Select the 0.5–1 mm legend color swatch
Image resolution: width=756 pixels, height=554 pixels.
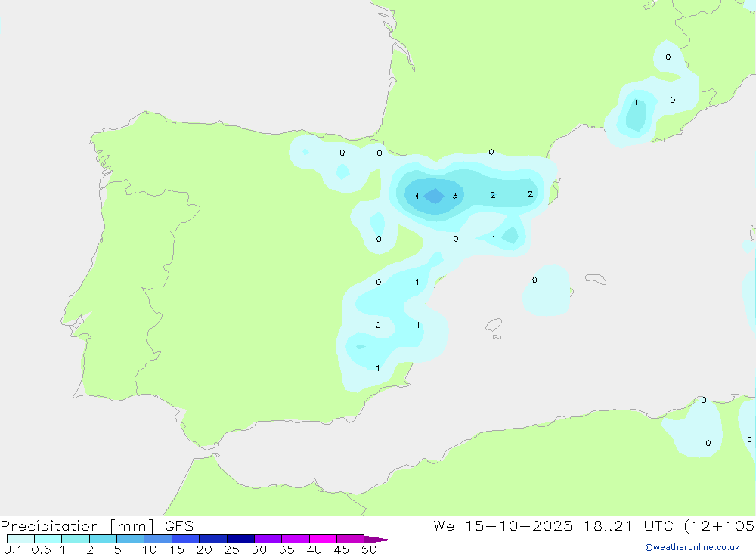[x=48, y=539]
